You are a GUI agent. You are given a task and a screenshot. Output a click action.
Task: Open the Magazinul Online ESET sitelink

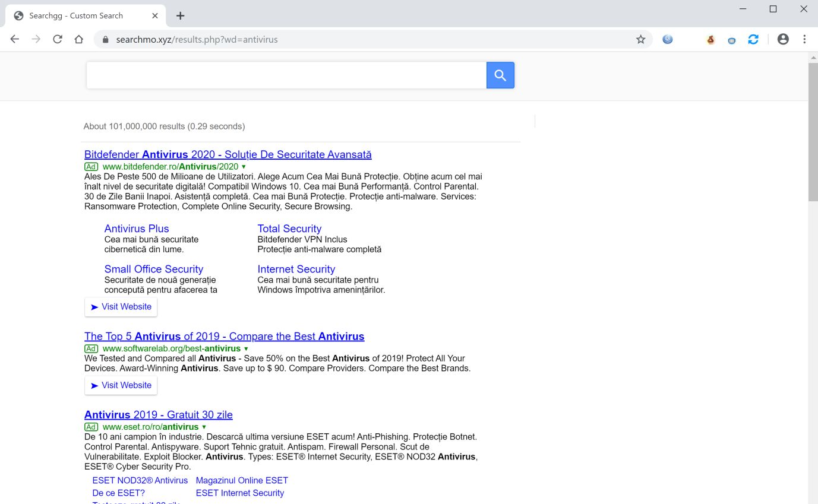(x=242, y=480)
